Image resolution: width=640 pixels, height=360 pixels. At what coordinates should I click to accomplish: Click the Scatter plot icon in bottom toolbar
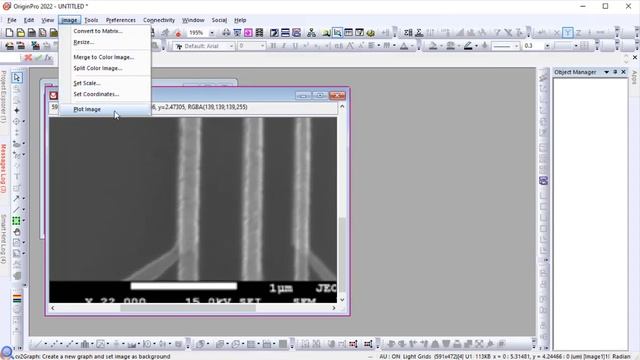point(54,344)
